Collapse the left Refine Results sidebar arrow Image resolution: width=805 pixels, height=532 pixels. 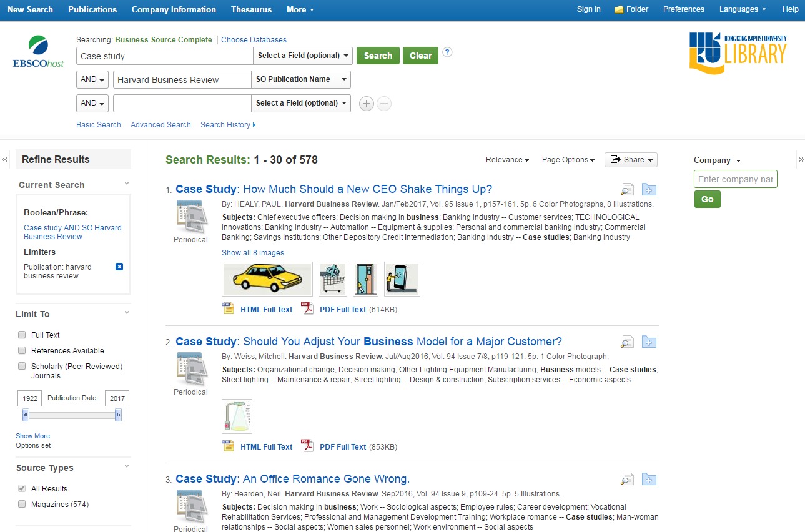[x=5, y=160]
